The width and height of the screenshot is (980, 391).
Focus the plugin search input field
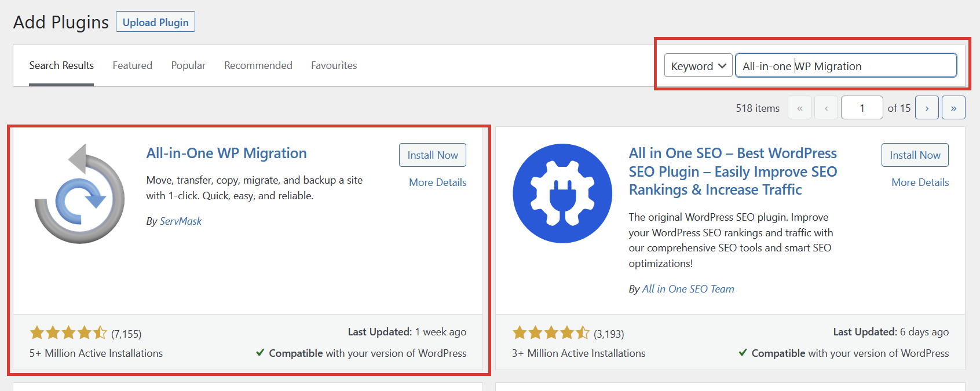pyautogui.click(x=846, y=65)
